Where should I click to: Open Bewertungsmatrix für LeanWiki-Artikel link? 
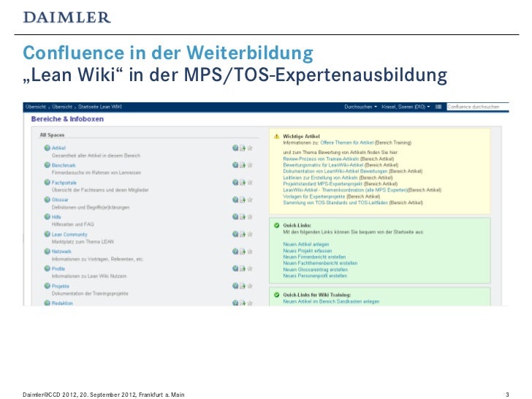pyautogui.click(x=323, y=165)
